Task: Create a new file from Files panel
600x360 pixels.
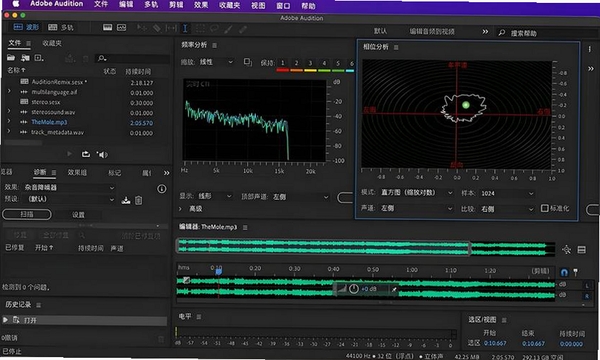Action: (39, 58)
